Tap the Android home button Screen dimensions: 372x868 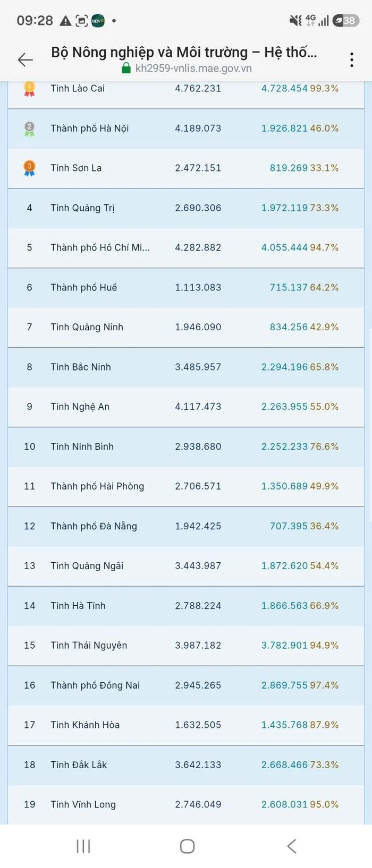point(187,846)
